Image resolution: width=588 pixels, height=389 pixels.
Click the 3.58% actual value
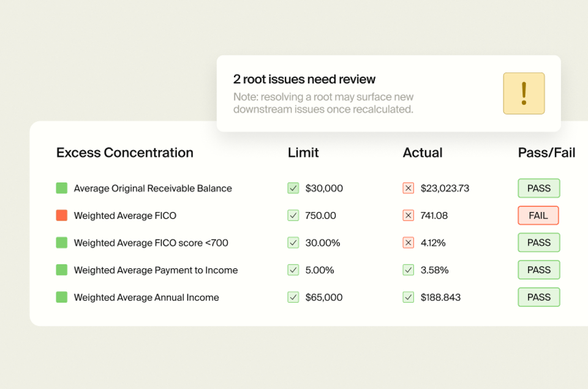click(434, 270)
